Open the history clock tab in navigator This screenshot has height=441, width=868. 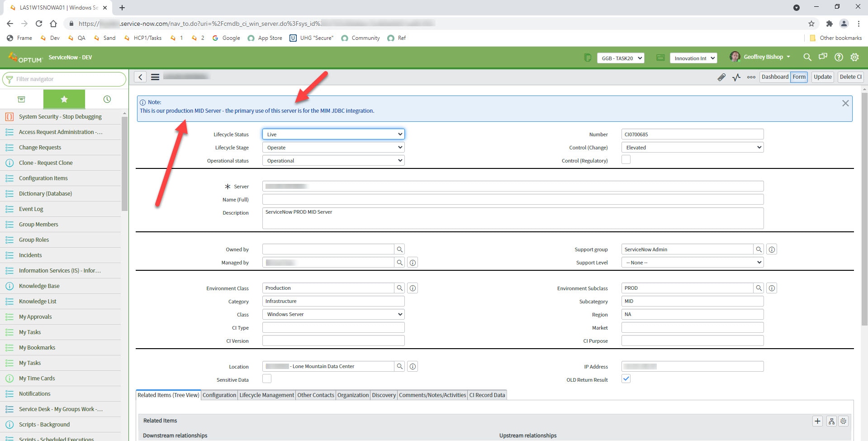coord(107,99)
